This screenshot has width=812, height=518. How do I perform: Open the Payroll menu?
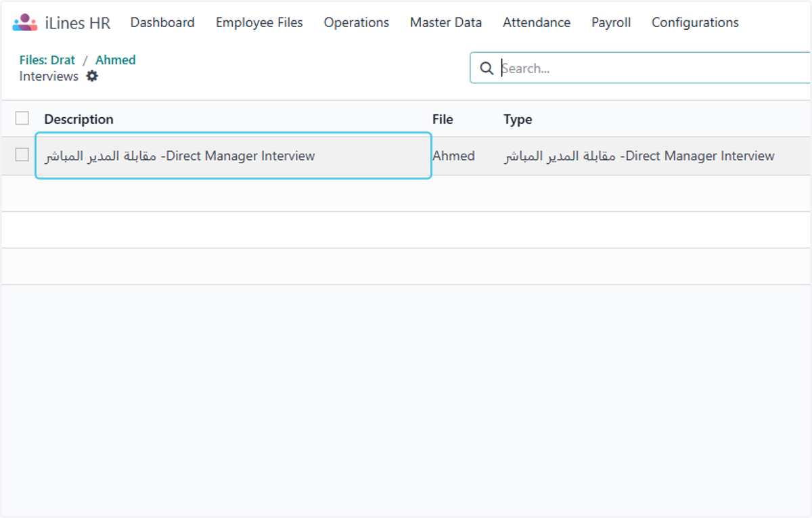point(611,22)
